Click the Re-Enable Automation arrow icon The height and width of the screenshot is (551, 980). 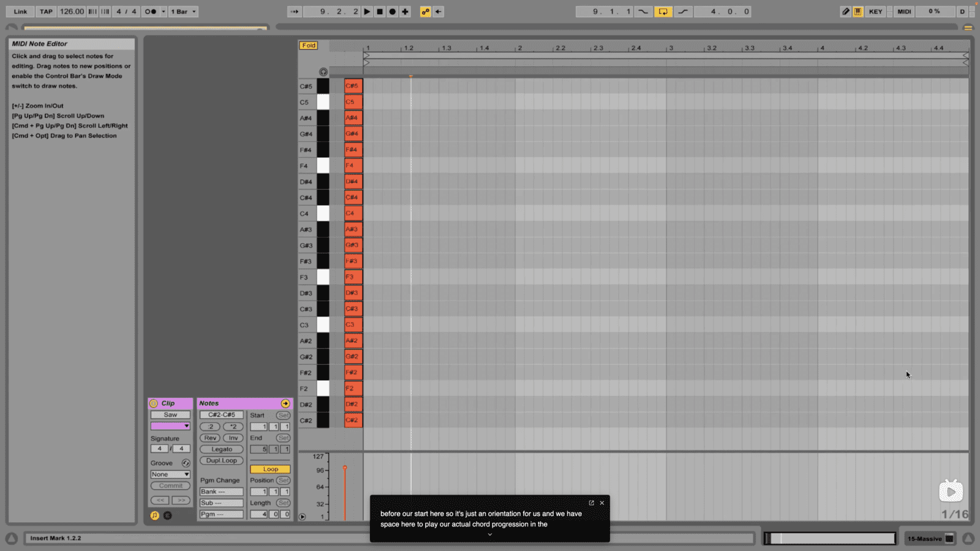[x=439, y=12]
